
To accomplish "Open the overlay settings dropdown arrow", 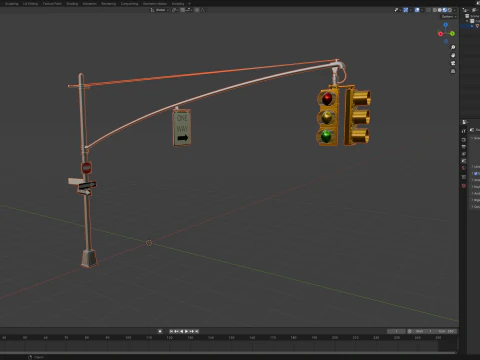I will [x=422, y=10].
